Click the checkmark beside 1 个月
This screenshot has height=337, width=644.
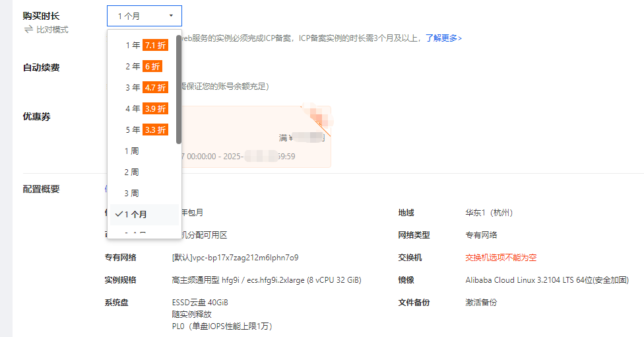pos(119,214)
